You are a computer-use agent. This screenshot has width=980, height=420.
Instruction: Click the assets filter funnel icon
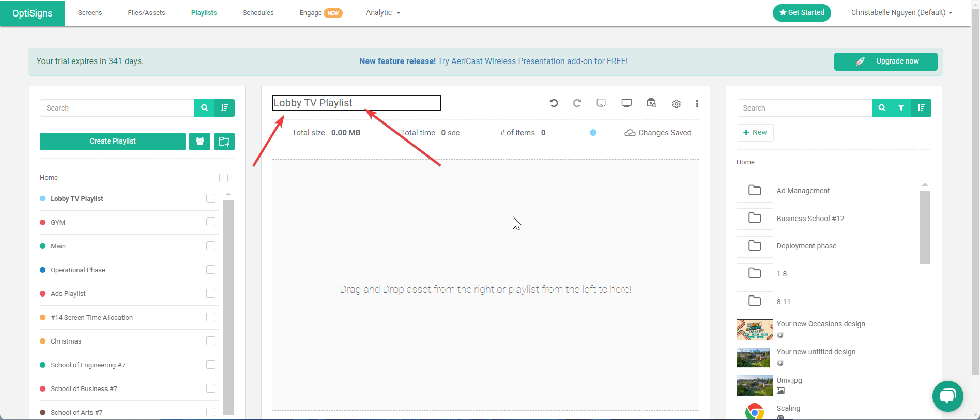coord(901,108)
